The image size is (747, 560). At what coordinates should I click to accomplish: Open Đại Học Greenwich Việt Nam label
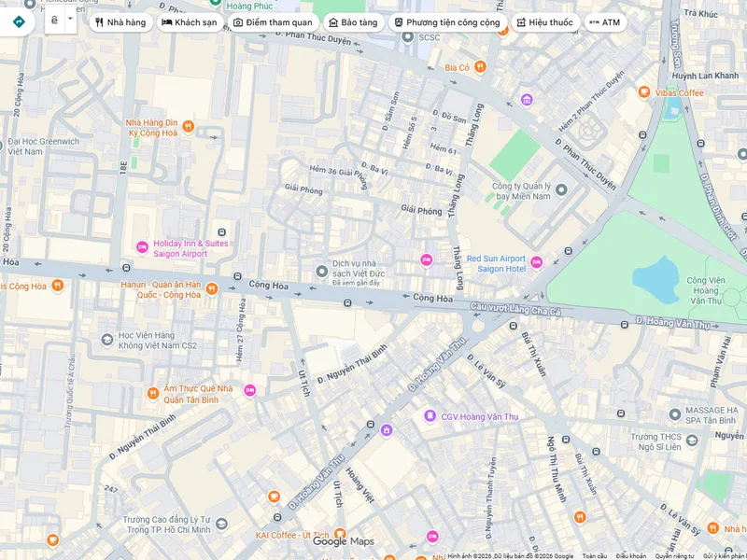(43, 147)
